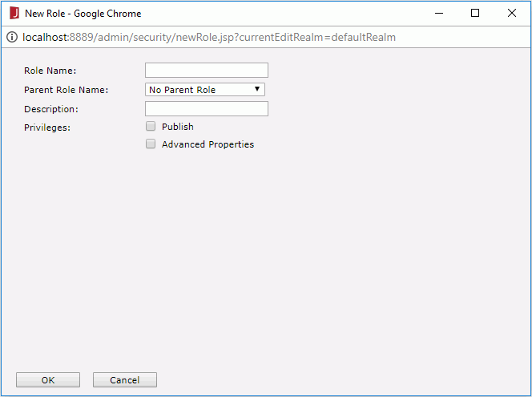Check the Advanced Properties checkbox
This screenshot has width=532, height=397.
151,144
